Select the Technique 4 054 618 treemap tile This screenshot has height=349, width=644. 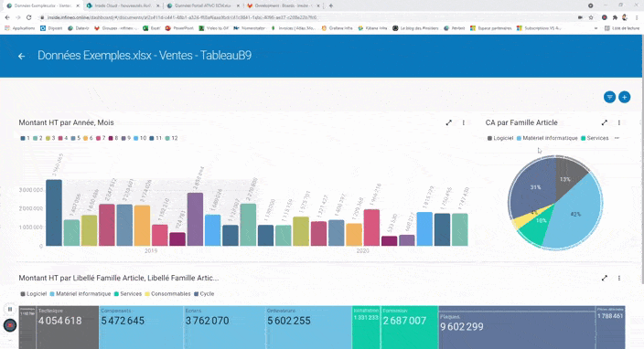68,327
